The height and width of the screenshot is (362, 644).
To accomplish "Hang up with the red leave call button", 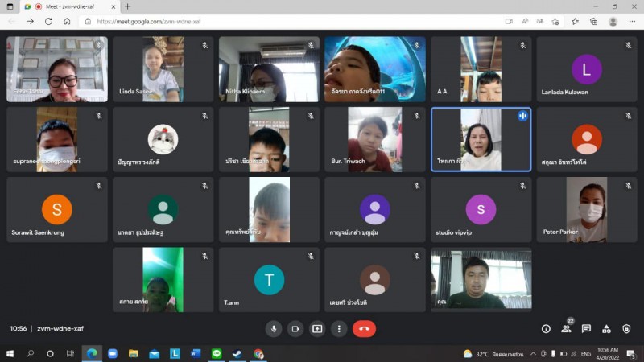I will point(364,329).
